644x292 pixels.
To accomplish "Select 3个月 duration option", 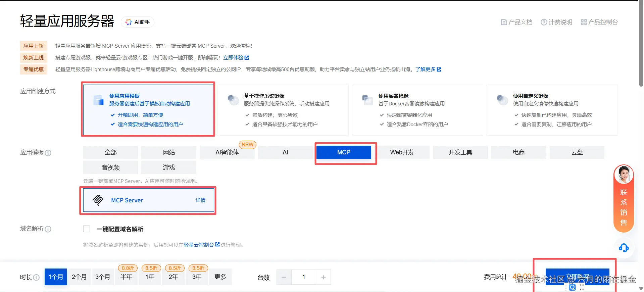I will point(103,277).
